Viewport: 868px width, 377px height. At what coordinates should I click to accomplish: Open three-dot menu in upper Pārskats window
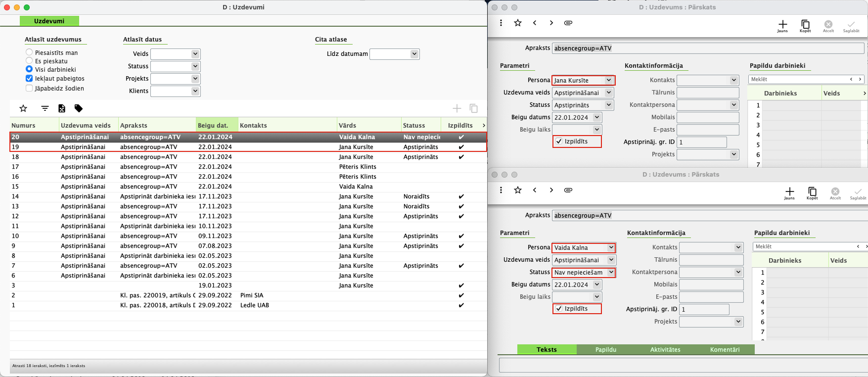tap(501, 23)
